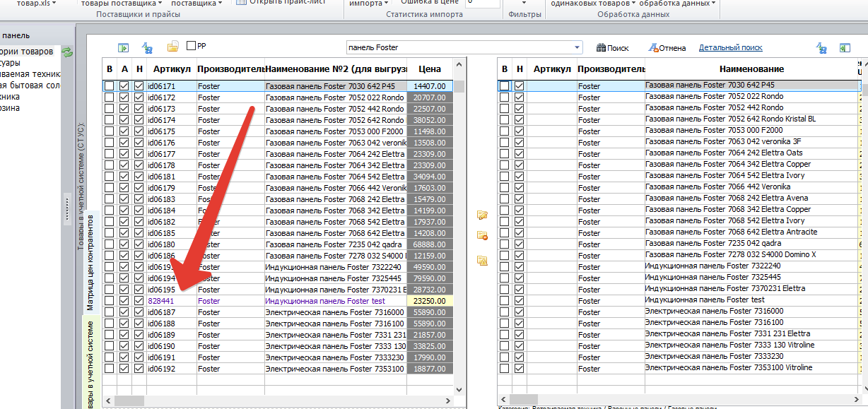Image resolution: width=868 pixels, height=409 pixels.
Task: Uncheck column Н box for row id06175
Action: tap(139, 131)
